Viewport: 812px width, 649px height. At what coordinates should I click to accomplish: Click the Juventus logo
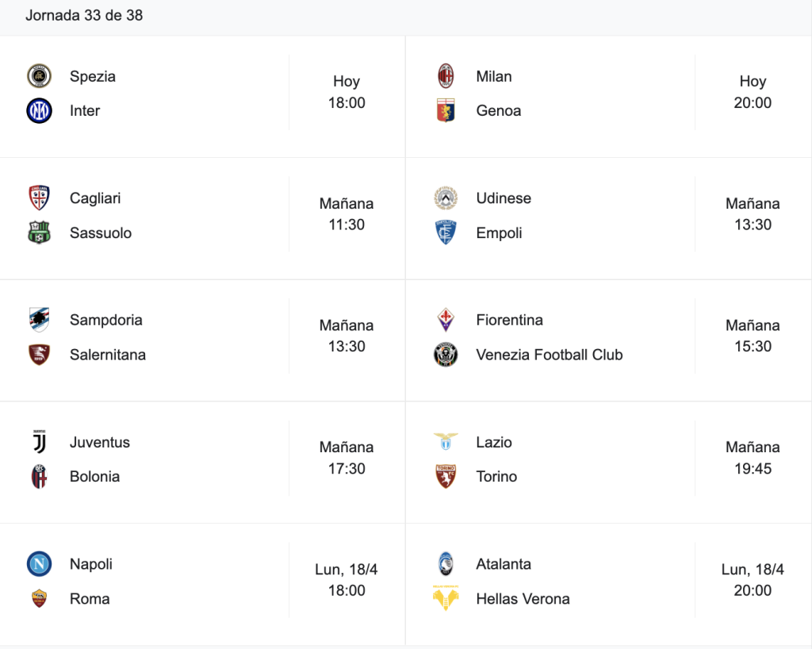[x=40, y=442]
